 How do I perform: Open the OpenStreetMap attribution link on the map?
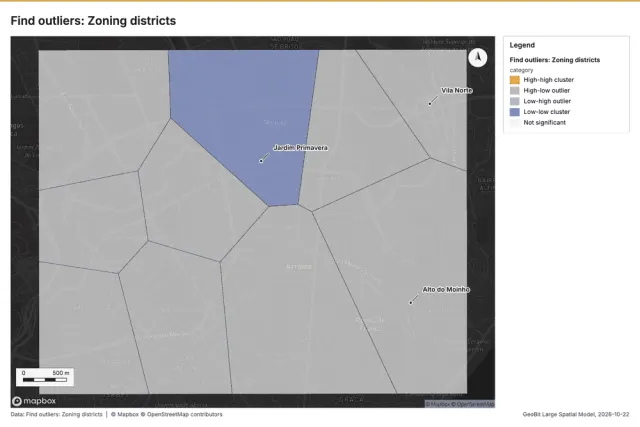pyautogui.click(x=473, y=404)
